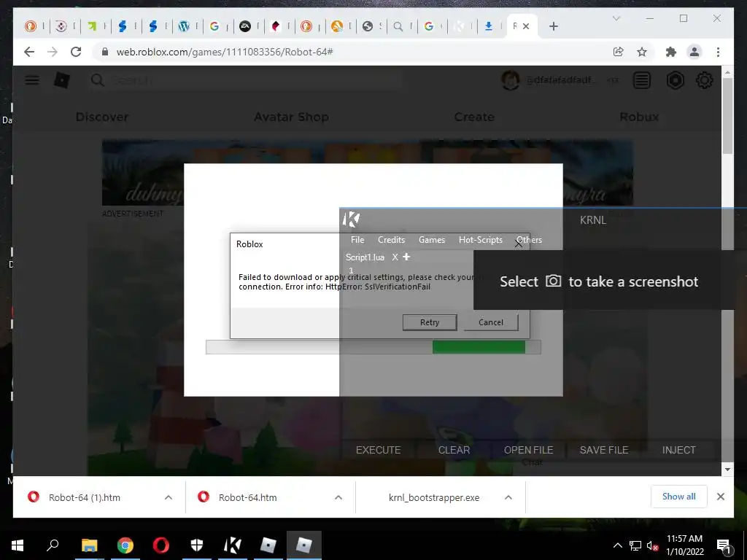Click the Chrome icon in the taskbar
The image size is (747, 560).
(125, 545)
